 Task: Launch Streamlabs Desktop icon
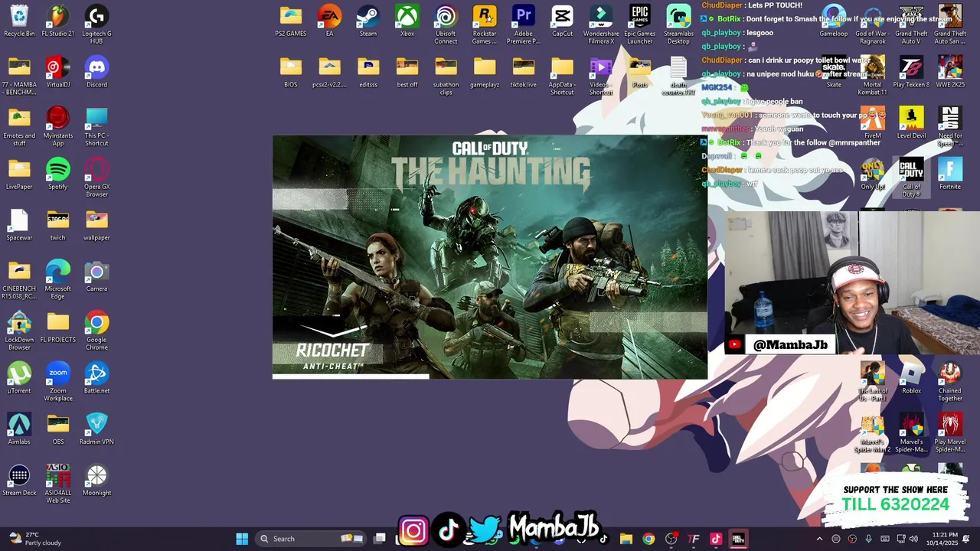click(678, 24)
